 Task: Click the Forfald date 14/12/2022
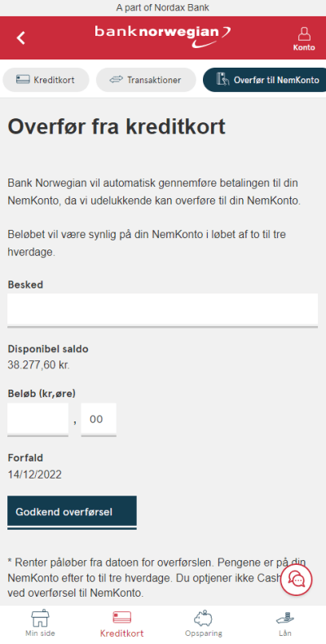34,474
